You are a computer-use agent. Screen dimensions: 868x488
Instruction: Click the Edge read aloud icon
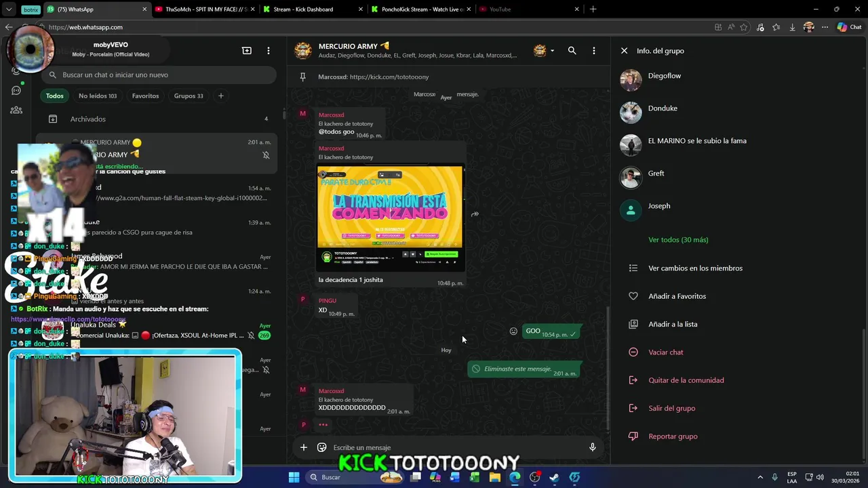pyautogui.click(x=731, y=27)
